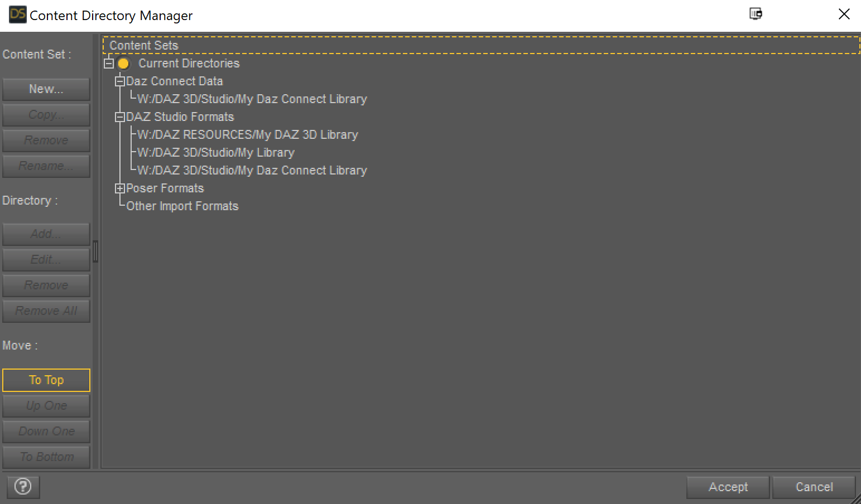Confirm changes with Accept button
861x504 pixels.
[x=728, y=487]
